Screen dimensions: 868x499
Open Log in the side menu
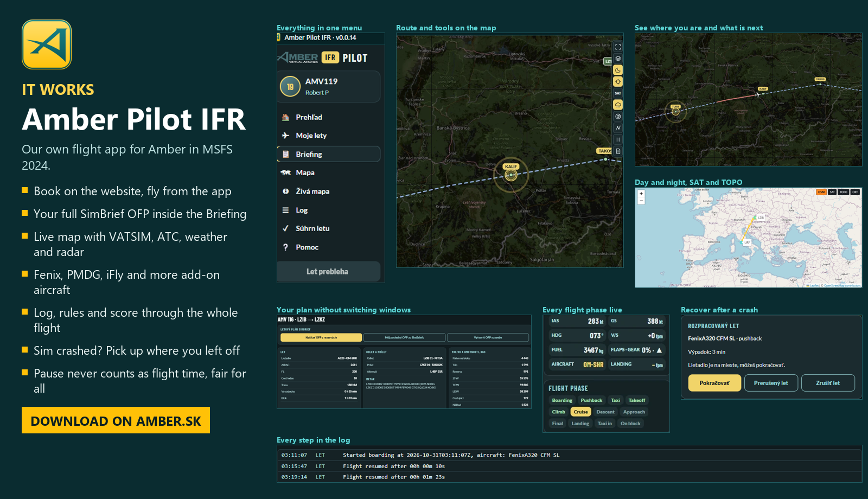[329, 210]
